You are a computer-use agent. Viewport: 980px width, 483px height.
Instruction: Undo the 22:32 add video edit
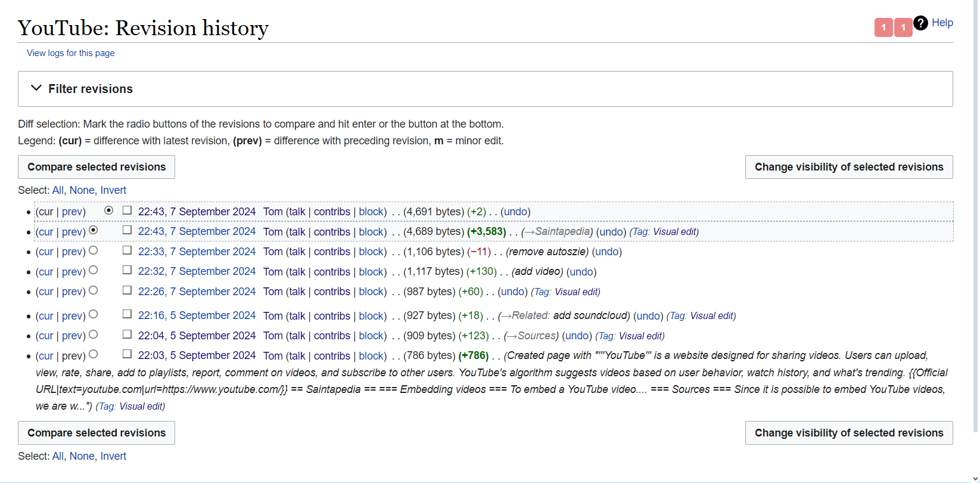tap(581, 272)
